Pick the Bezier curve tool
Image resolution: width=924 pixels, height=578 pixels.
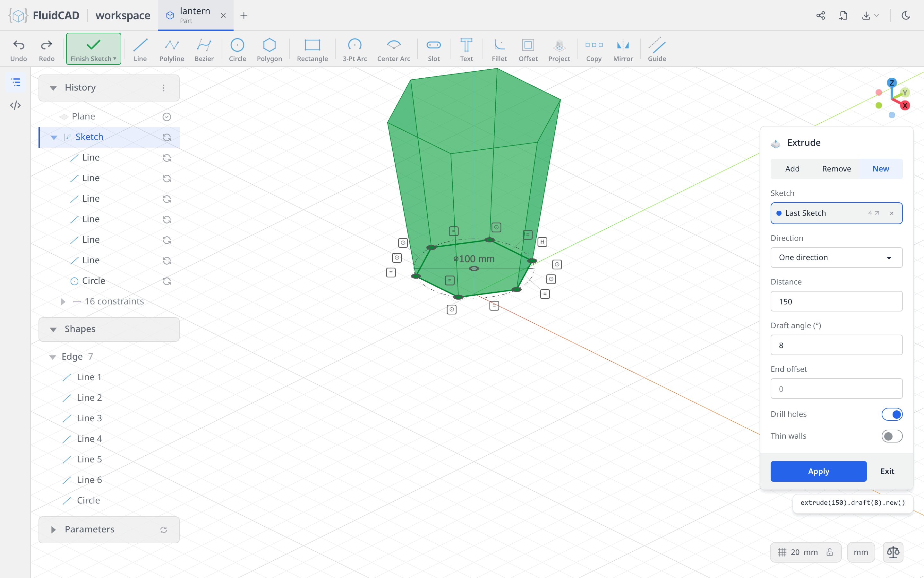pos(204,49)
